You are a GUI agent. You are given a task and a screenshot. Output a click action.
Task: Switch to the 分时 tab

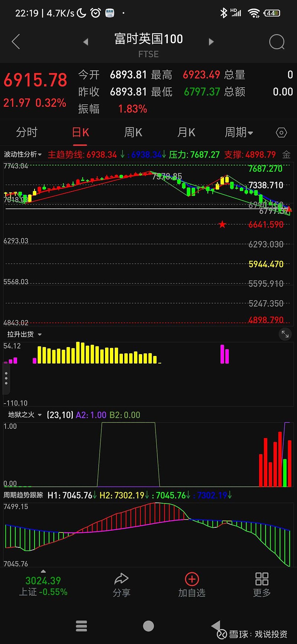pyautogui.click(x=27, y=132)
